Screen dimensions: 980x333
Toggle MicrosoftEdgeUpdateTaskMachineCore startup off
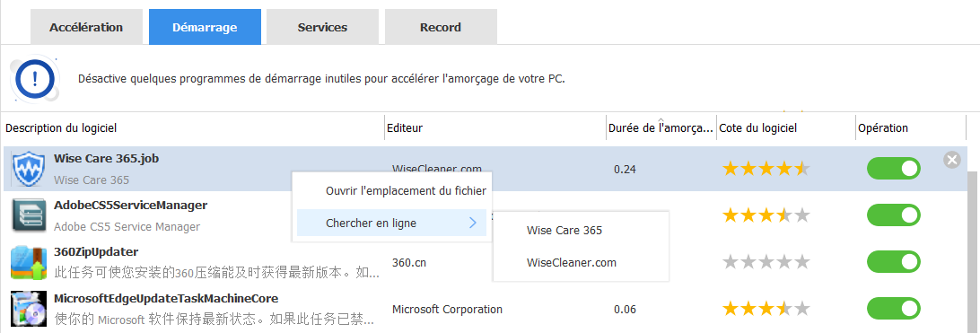click(894, 309)
